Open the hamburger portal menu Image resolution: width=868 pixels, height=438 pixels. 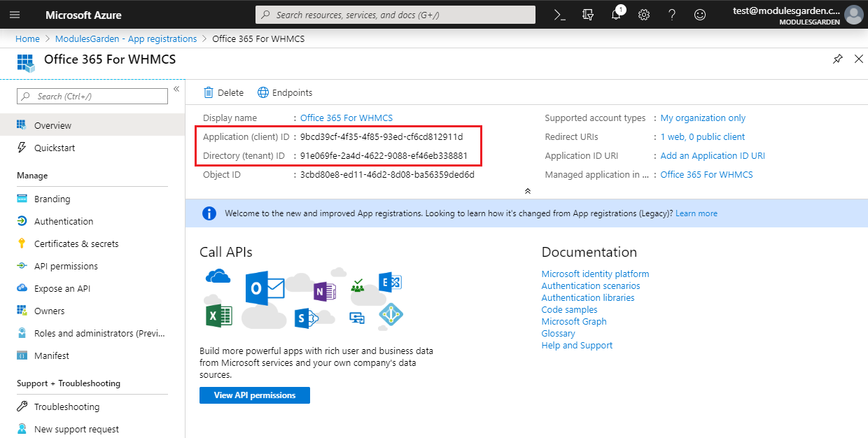click(15, 15)
